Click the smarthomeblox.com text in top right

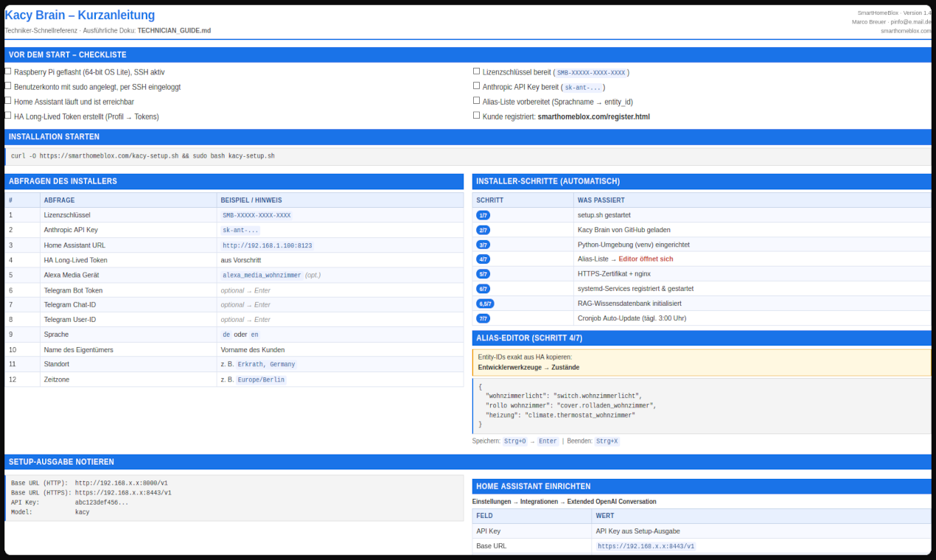coord(906,31)
